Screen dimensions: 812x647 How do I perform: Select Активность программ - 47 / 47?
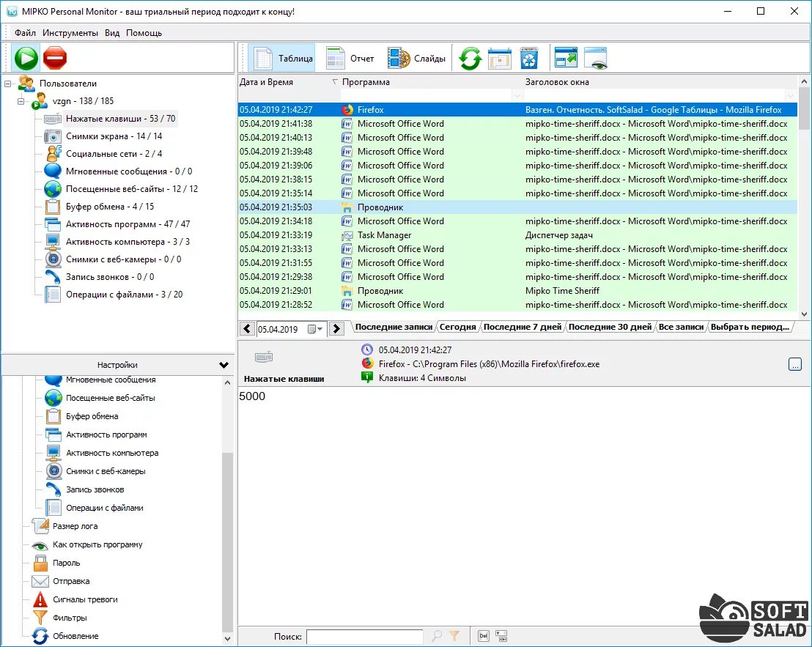[x=128, y=224]
